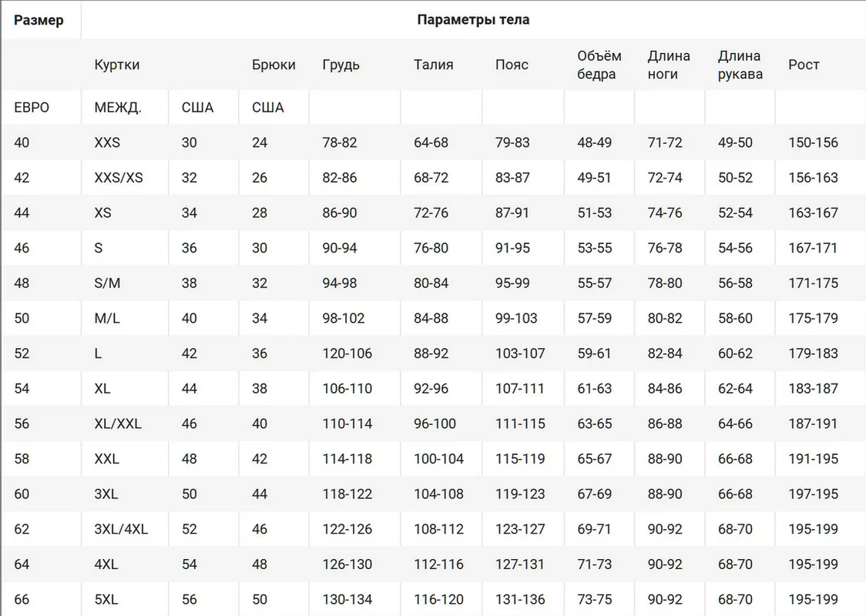
Task: Click the "МЕЖД." size system label
Action: tap(118, 108)
